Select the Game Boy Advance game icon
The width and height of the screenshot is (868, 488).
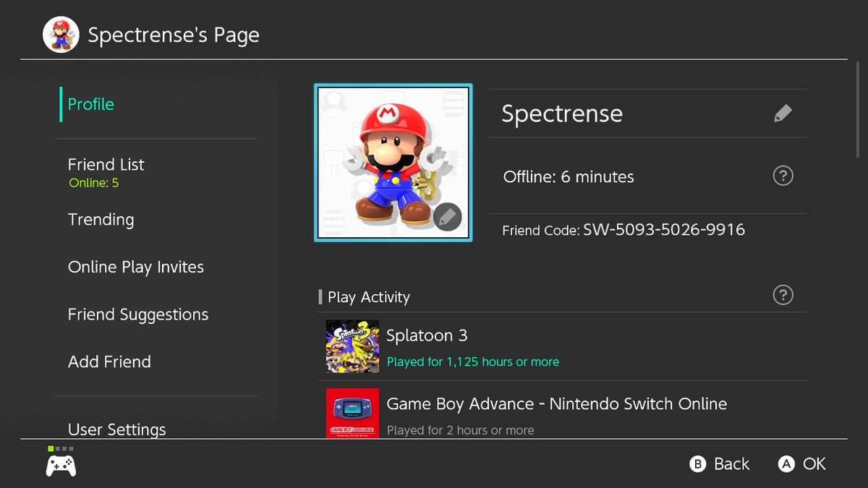pyautogui.click(x=352, y=413)
